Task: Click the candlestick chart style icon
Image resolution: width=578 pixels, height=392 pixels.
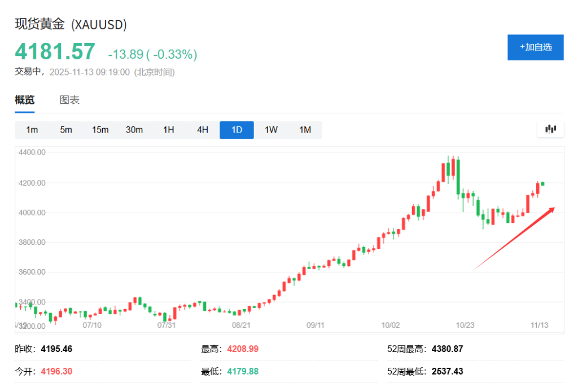Action: click(x=550, y=129)
